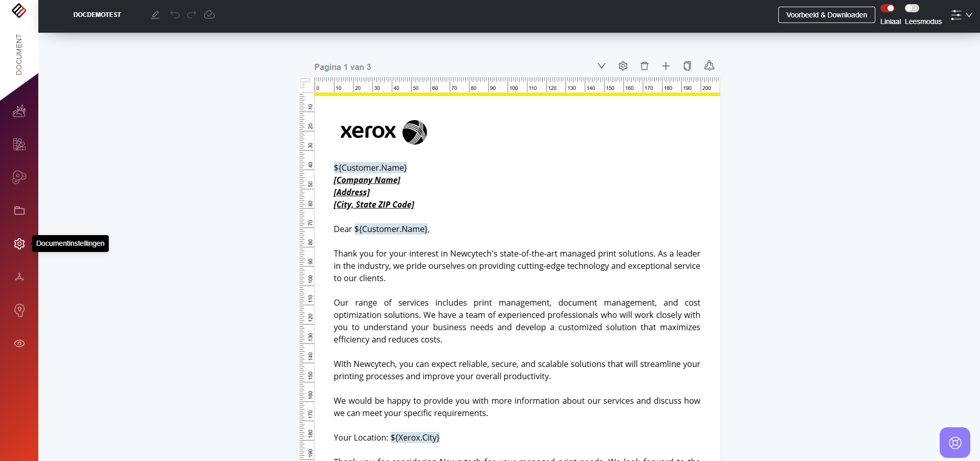The height and width of the screenshot is (461, 980).
Task: Duplicate the page using the copy icon
Action: coord(687,66)
